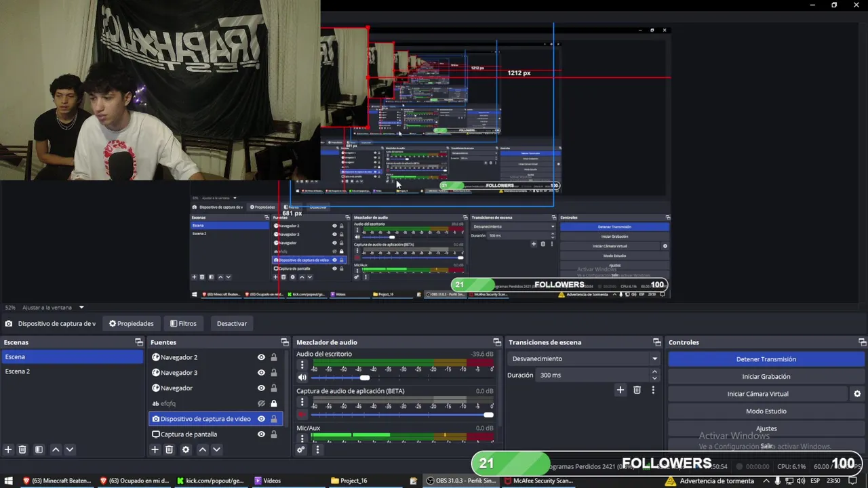Show the hidden efqfq text source
Image resolution: width=868 pixels, height=488 pixels.
pos(261,403)
